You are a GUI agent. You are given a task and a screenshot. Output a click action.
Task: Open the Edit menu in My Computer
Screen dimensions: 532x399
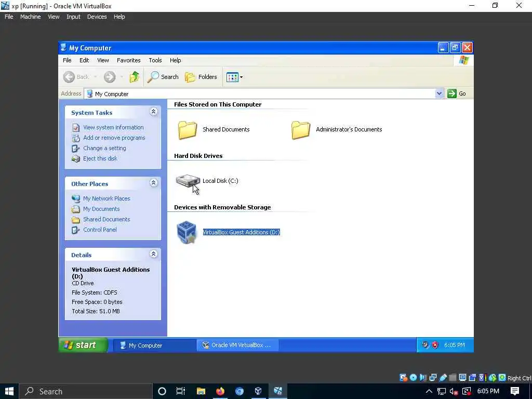point(84,60)
